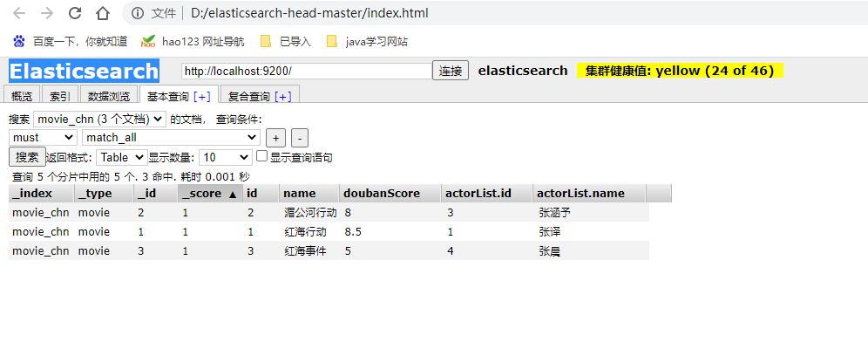The width and height of the screenshot is (868, 356).
Task: Click the 搜索 search button
Action: 27,157
